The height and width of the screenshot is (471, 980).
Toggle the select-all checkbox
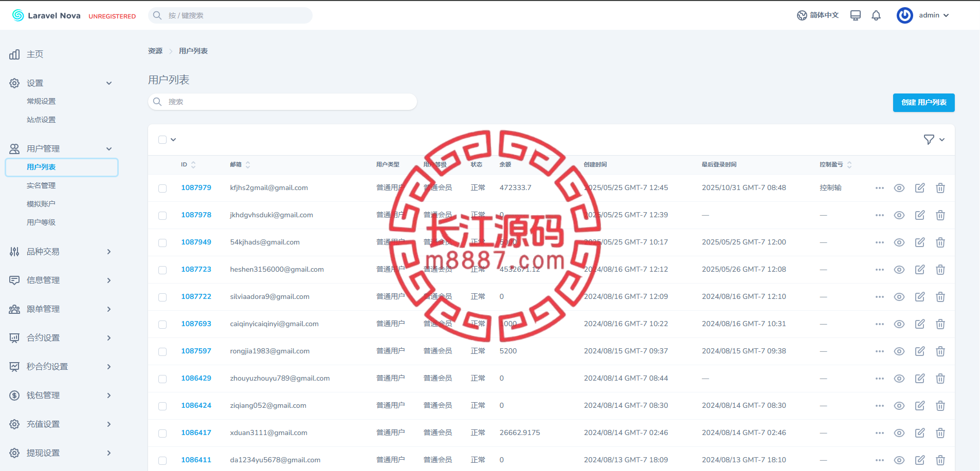tap(162, 140)
